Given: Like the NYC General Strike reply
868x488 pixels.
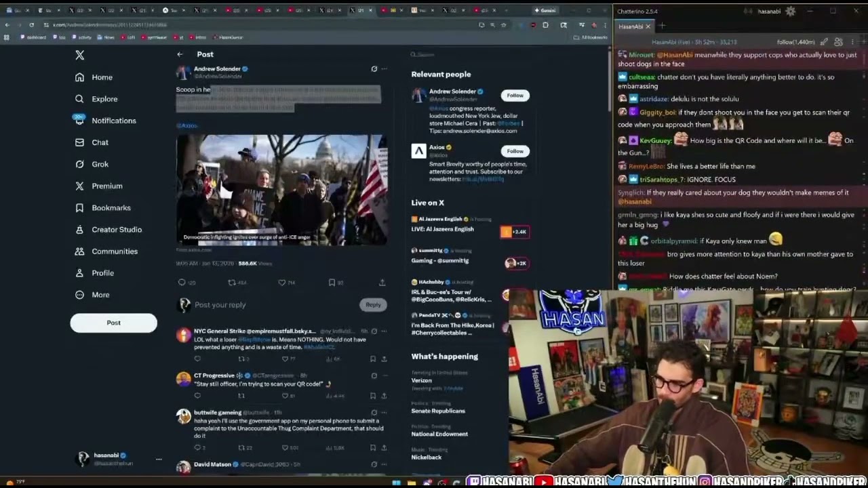Looking at the screenshot, I should point(285,359).
